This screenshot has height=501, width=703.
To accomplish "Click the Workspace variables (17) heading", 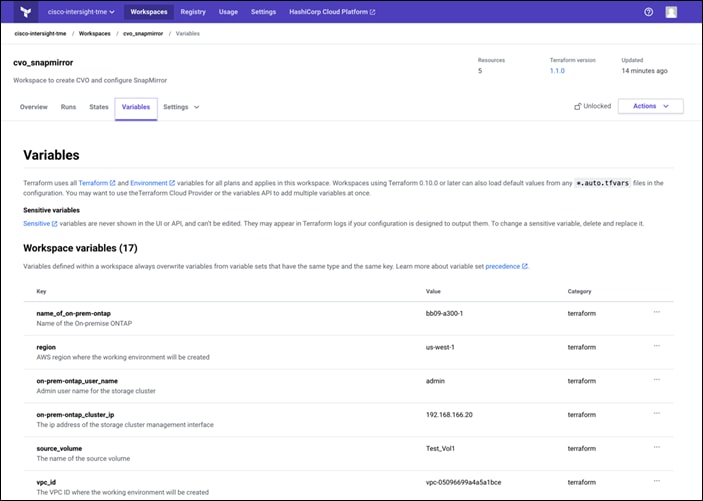I will click(80, 248).
